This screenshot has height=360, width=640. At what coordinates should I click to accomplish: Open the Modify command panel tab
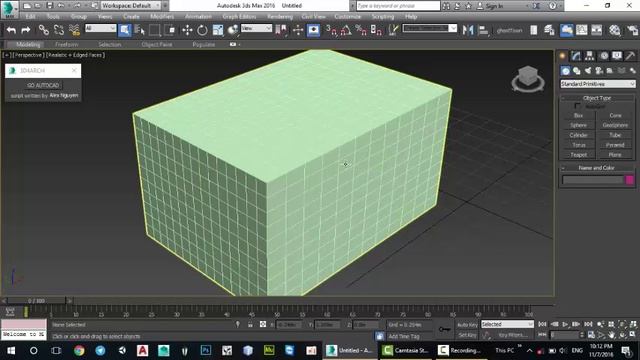coord(576,56)
